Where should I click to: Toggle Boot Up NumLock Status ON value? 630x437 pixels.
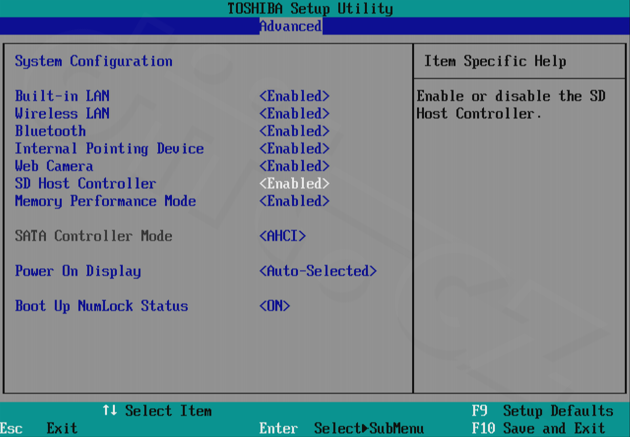click(274, 306)
